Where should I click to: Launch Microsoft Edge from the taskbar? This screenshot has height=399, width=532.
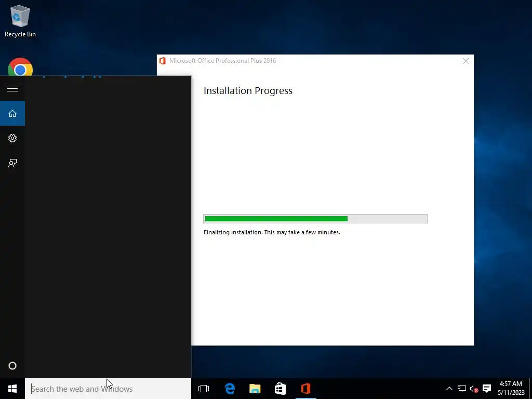(230, 389)
